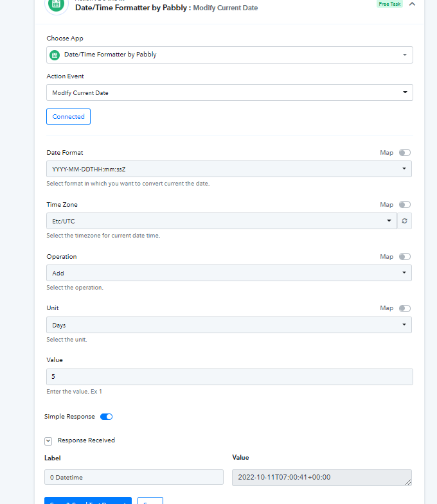
Task: Open the Operation dropdown set to Add
Action: pos(229,273)
